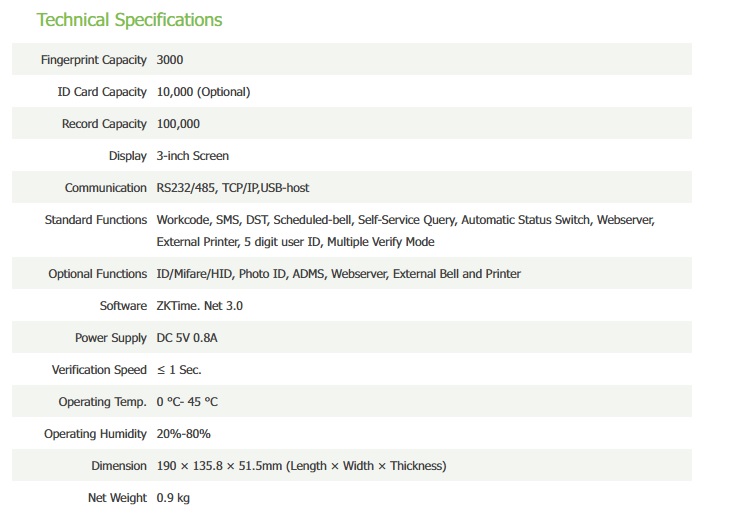Click the ZKTime. Net 3.0 software value
Screen dimensions: 737x521
coord(200,306)
